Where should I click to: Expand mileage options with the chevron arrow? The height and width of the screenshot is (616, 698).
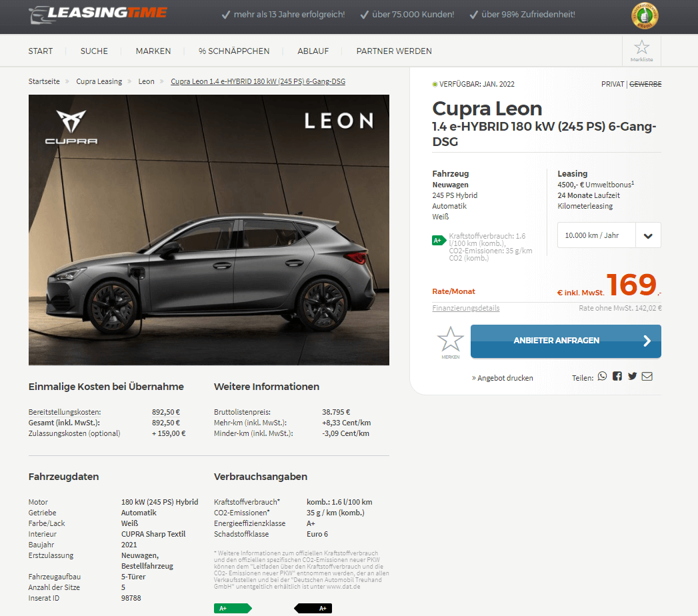pos(648,235)
